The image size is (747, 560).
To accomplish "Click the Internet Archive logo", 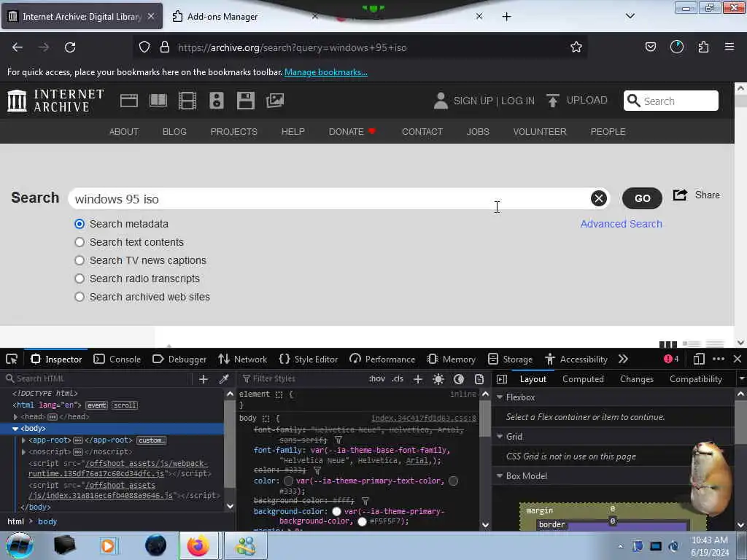I will click(x=55, y=101).
